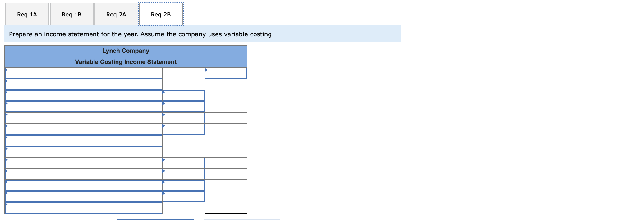Click the tenth row's middle amount field
644x220 pixels.
[x=184, y=174]
